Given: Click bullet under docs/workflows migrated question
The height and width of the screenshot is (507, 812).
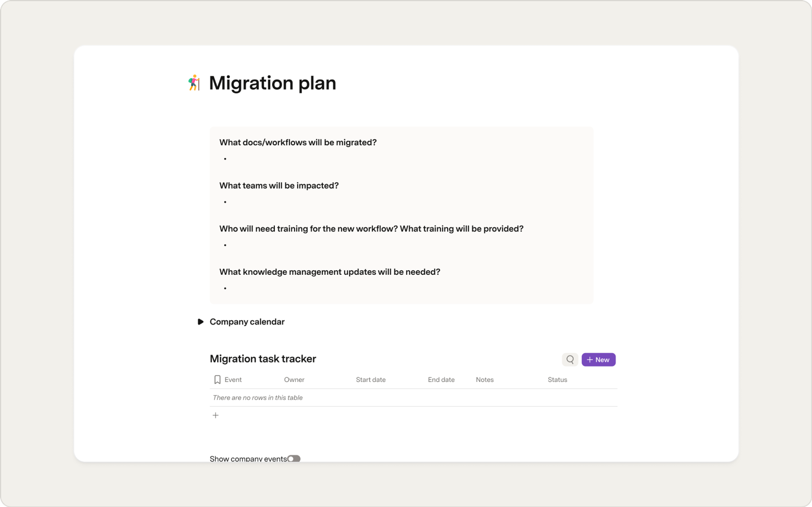Looking at the screenshot, I should (225, 159).
